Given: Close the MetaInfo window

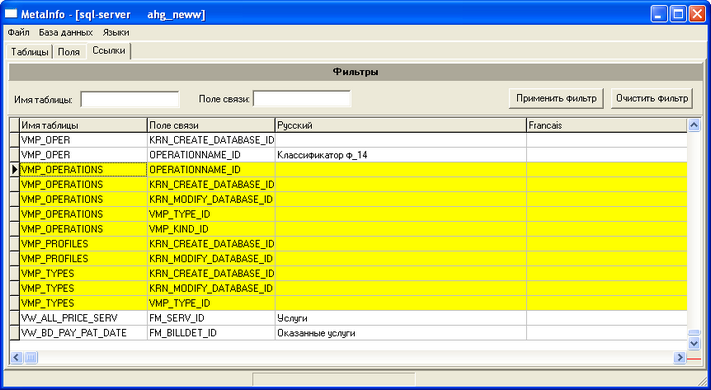Looking at the screenshot, I should pos(697,14).
